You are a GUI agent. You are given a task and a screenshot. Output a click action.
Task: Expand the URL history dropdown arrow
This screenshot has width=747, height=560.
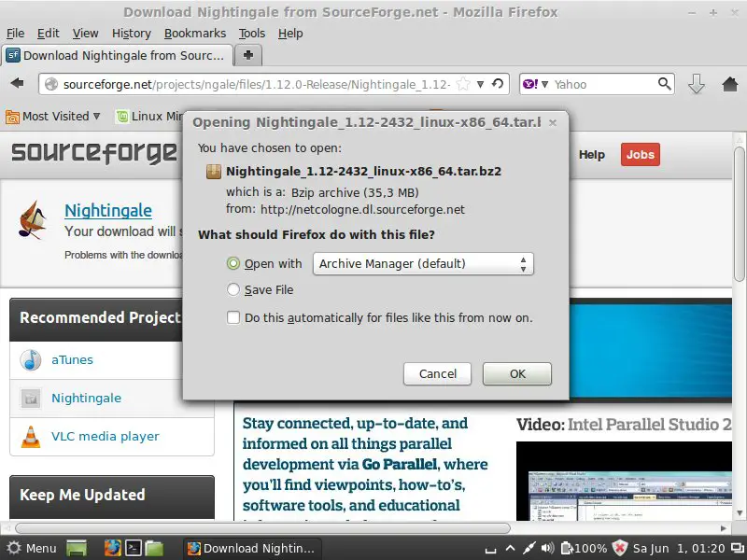click(481, 84)
